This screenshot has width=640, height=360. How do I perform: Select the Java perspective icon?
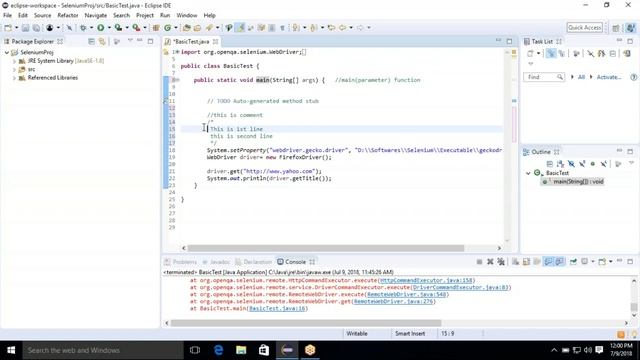pyautogui.click(x=631, y=28)
